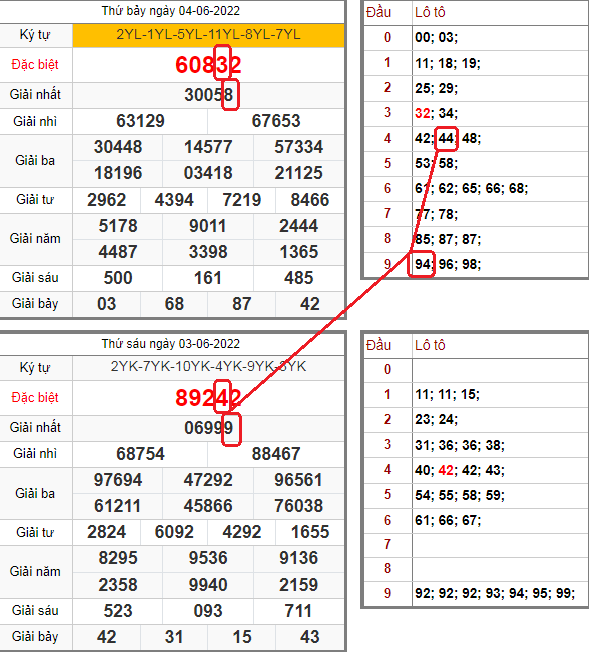Click the lô tô row '11; 18; 19;'

pos(448,63)
